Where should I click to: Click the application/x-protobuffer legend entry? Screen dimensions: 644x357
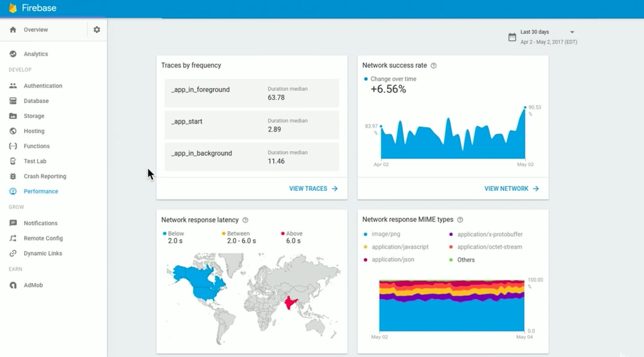coord(486,234)
